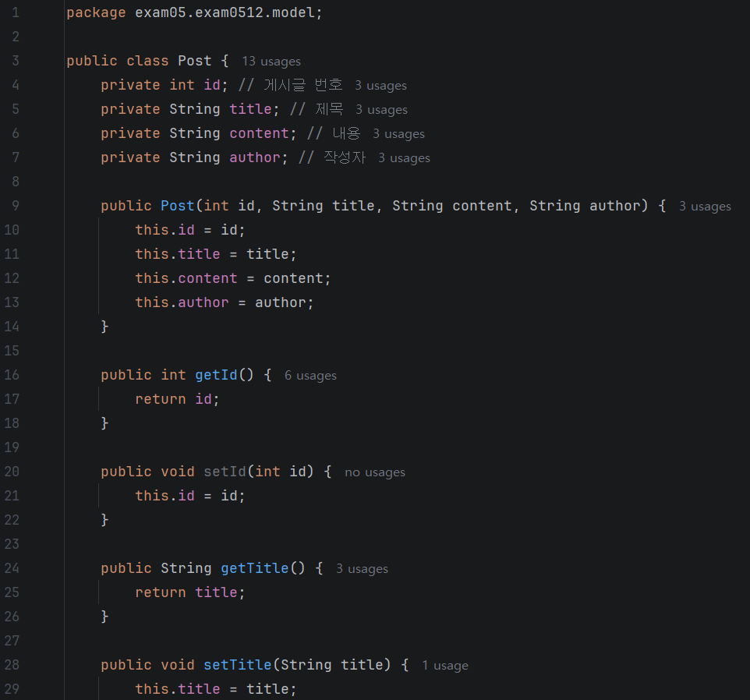Show the '3 usages' hint for the Post constructor

[x=705, y=206]
